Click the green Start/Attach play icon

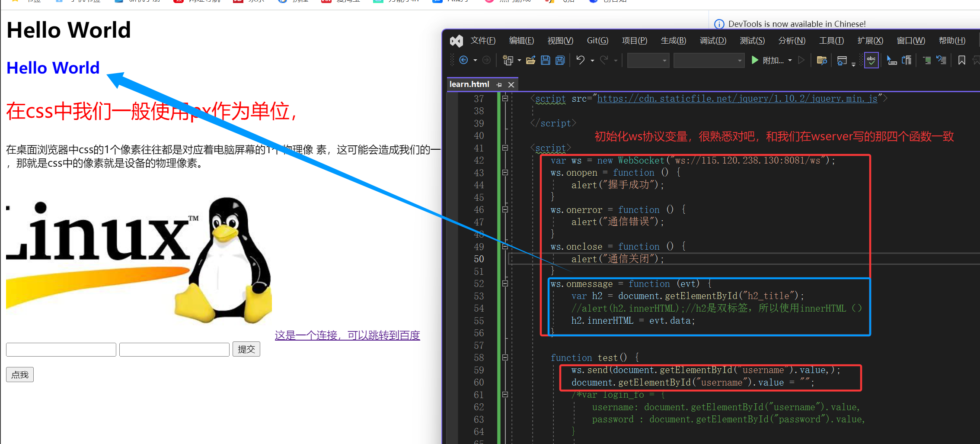pyautogui.click(x=755, y=60)
